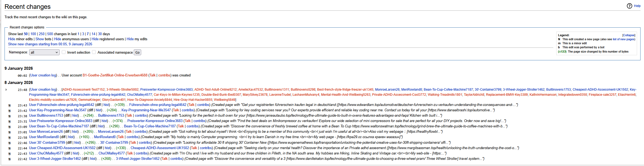Click the 8 January 2026 date heading

19,83
